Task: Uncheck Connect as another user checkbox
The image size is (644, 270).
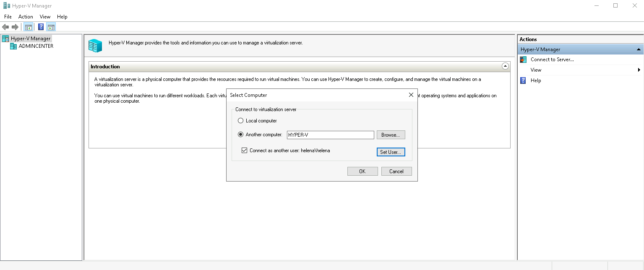Action: click(x=244, y=151)
